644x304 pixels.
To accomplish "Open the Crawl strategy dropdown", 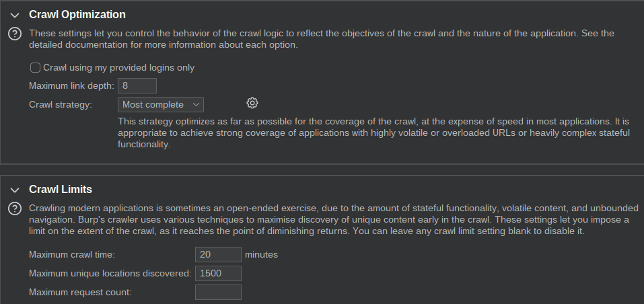I will (161, 105).
